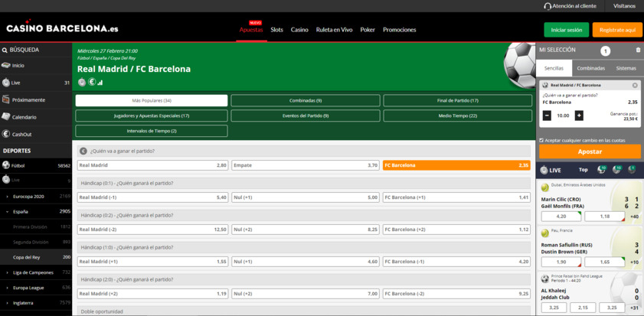644x316 pixels.
Task: Click the LIVE stopwatch icon in right panel
Action: [544, 170]
